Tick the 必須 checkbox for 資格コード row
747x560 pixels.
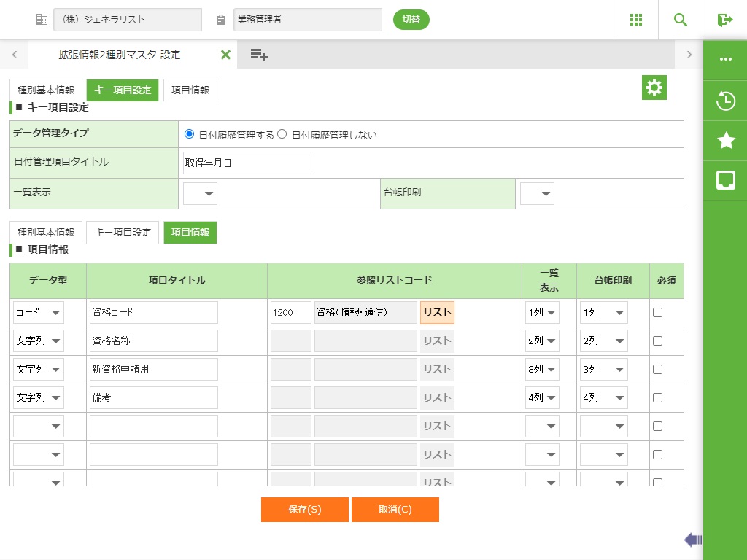pos(657,312)
